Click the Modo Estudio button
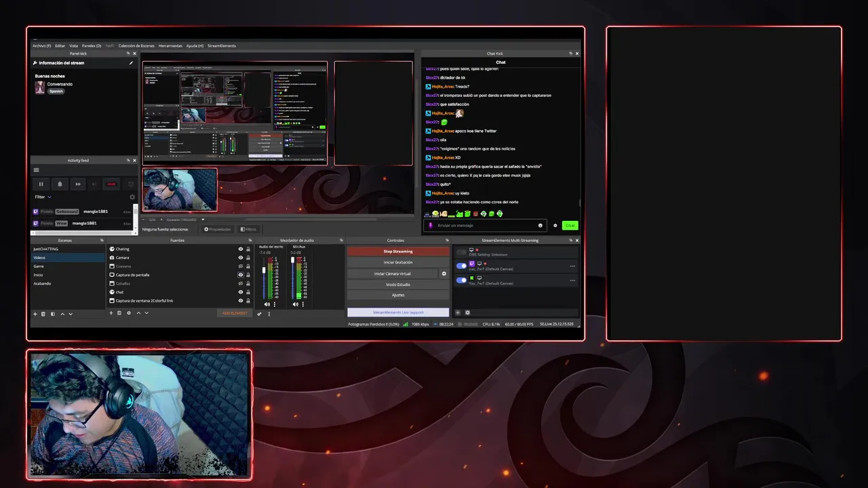The height and width of the screenshot is (488, 868). tap(398, 285)
